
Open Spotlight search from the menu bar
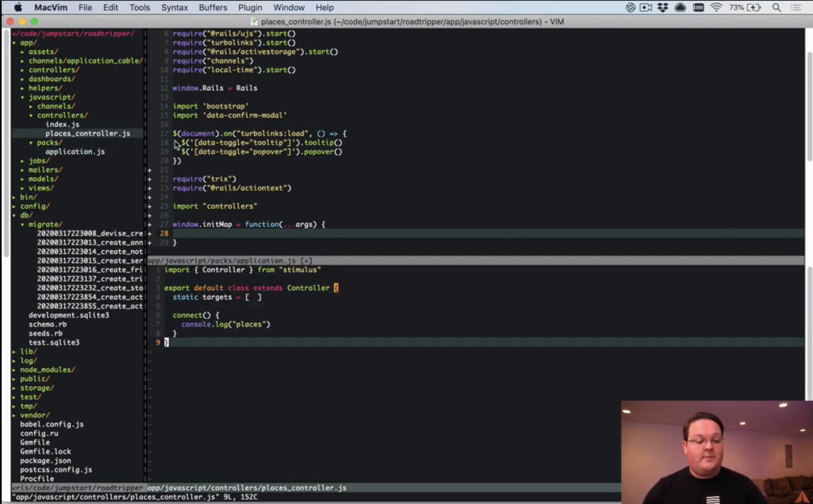pyautogui.click(x=776, y=7)
